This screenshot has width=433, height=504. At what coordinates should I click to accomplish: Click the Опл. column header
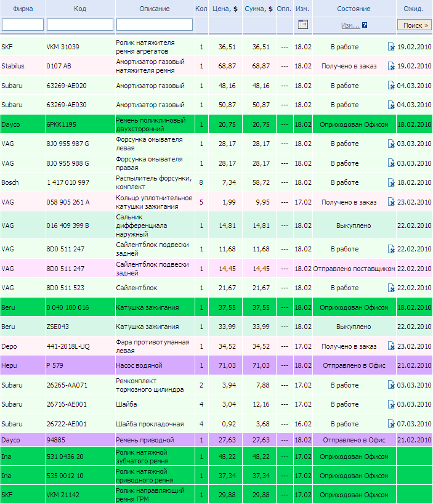point(284,9)
